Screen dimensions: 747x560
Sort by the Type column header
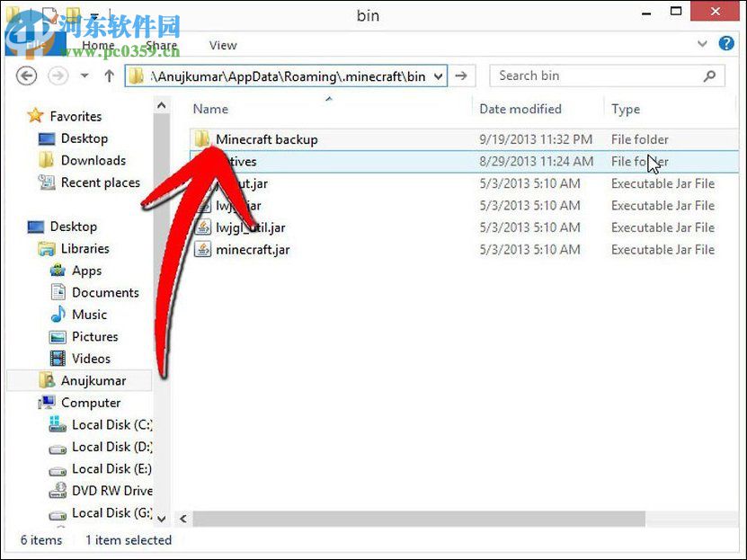(x=626, y=109)
